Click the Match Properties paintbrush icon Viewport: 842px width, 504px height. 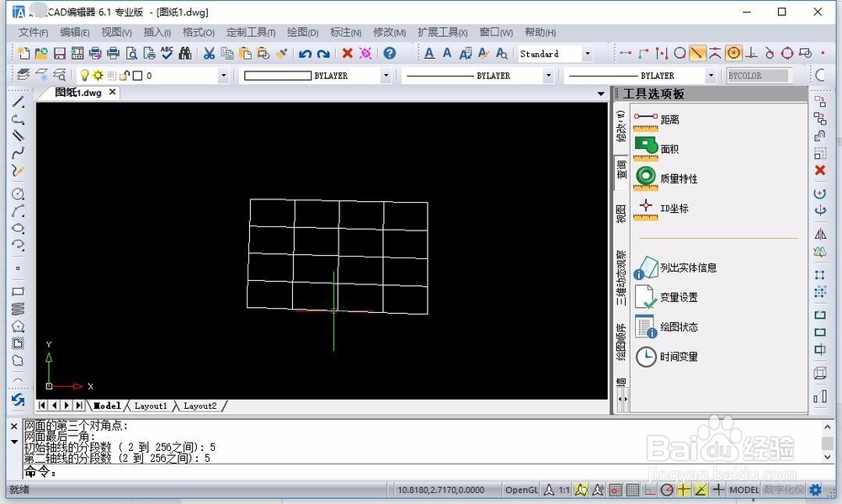tap(281, 53)
